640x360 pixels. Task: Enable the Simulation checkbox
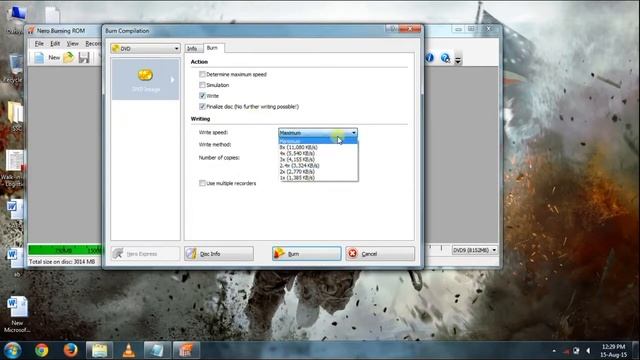coord(202,85)
